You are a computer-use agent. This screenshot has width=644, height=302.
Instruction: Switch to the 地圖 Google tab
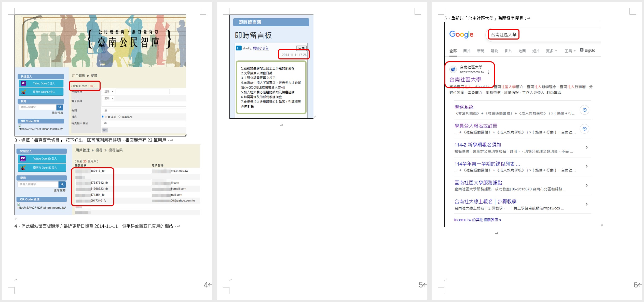tap(522, 51)
